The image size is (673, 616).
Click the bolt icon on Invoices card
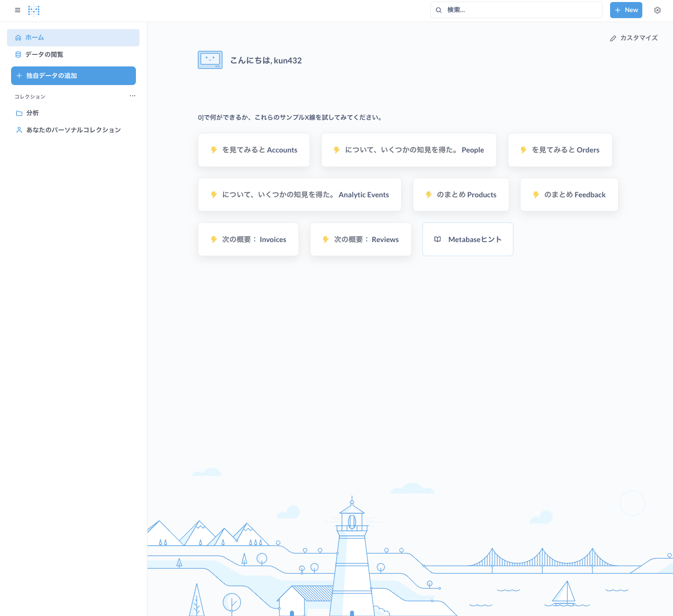tap(214, 240)
